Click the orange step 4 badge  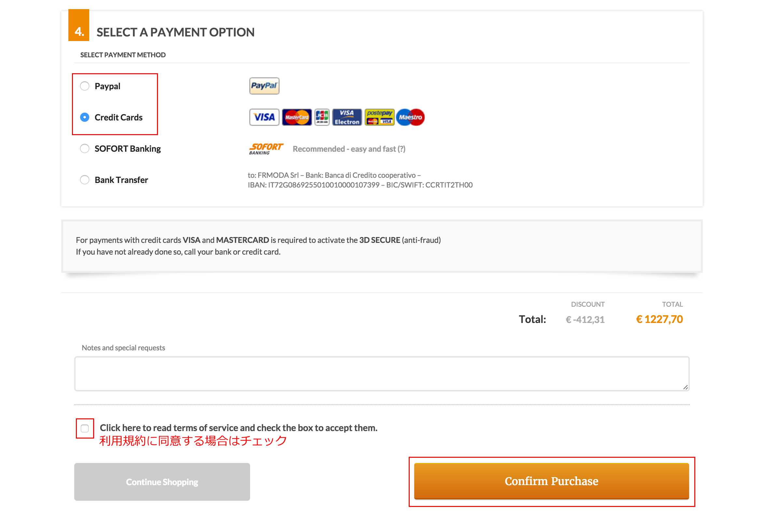(78, 25)
